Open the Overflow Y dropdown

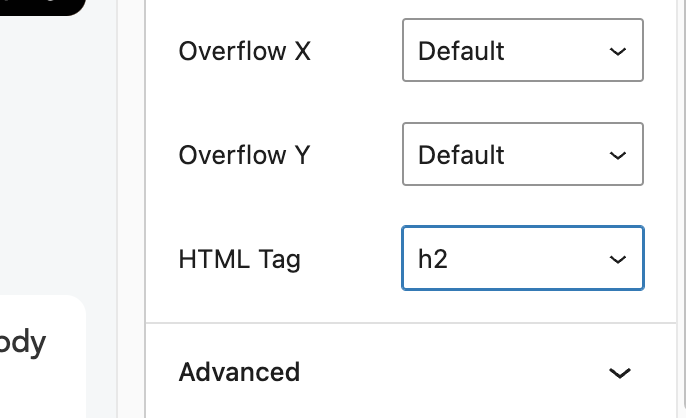(522, 155)
